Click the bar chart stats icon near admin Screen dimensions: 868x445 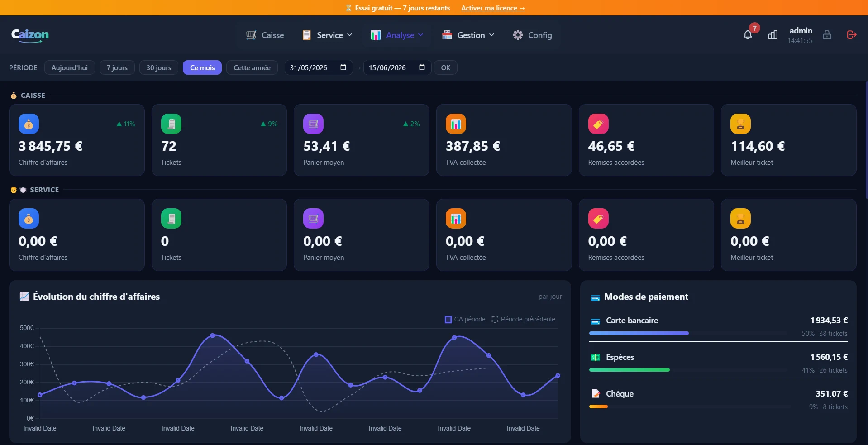click(x=773, y=35)
